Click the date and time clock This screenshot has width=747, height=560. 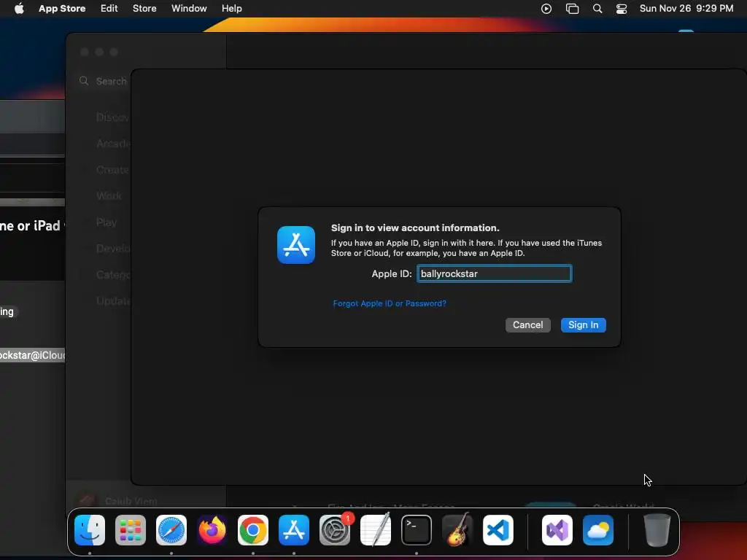686,9
